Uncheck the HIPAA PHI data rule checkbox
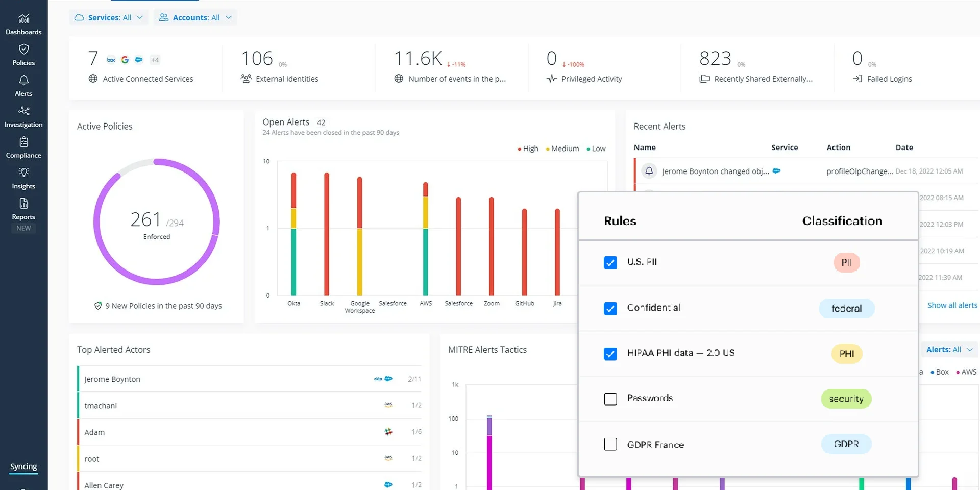The width and height of the screenshot is (980, 490). pyautogui.click(x=610, y=354)
